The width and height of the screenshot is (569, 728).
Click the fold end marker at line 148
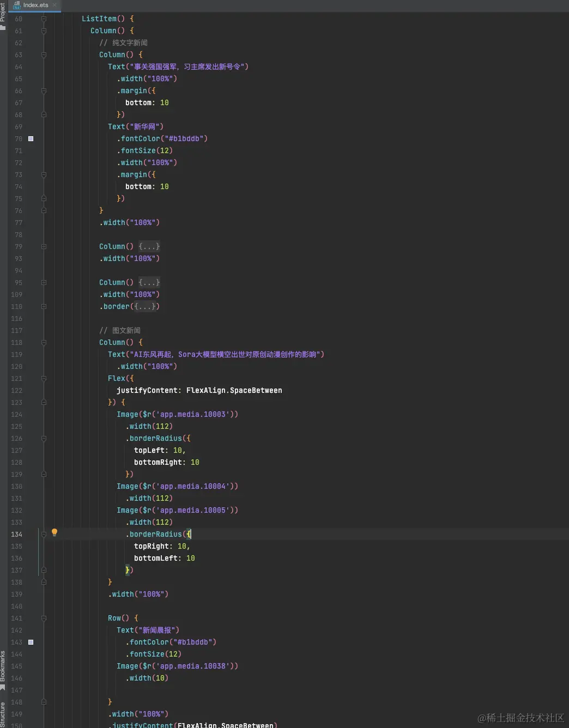[x=44, y=702]
